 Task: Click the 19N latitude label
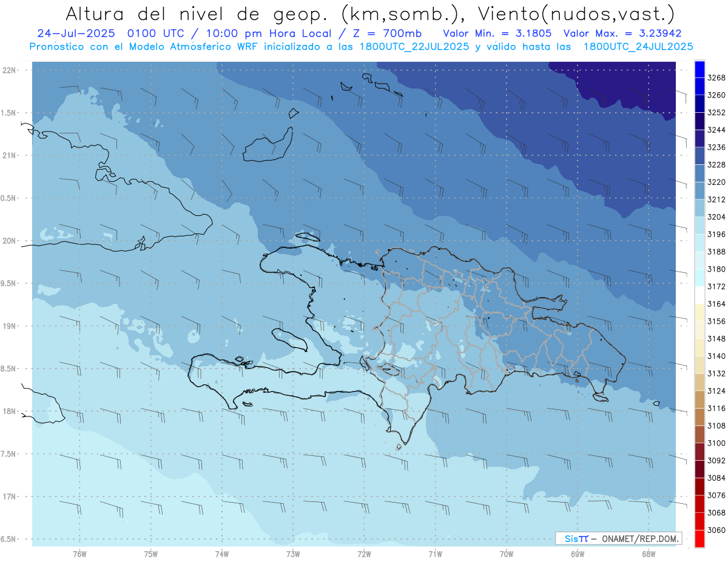[9, 326]
